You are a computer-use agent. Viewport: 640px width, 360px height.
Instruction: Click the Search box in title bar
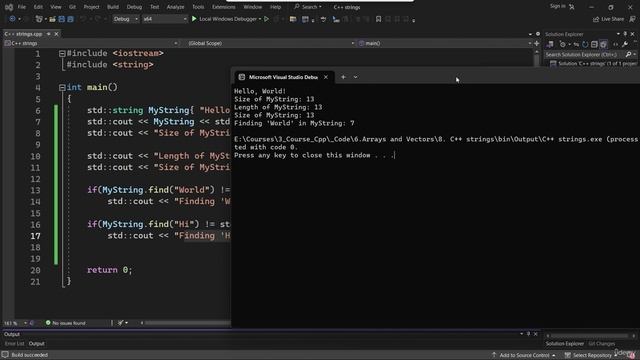pos(308,7)
